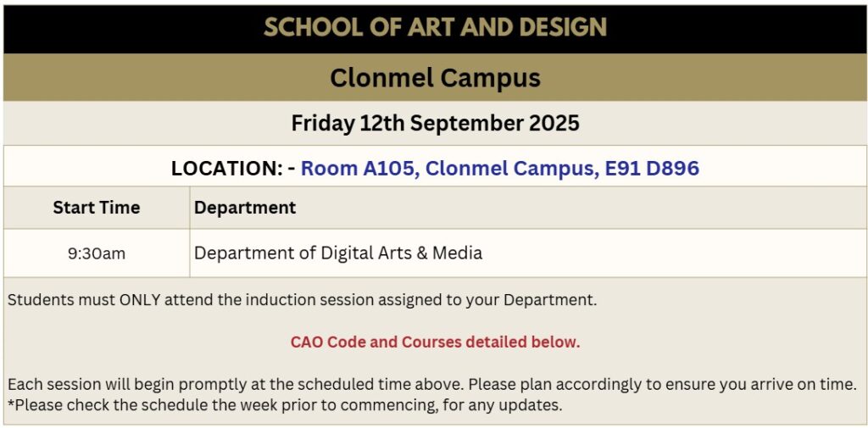This screenshot has width=868, height=428.
Task: Click the E91 D896 Eircode text
Action: [651, 169]
